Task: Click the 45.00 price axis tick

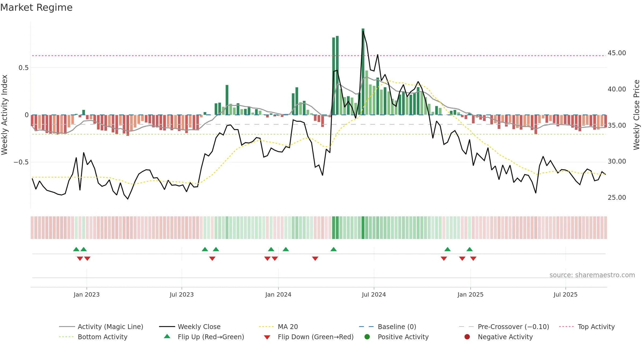Action: [617, 53]
